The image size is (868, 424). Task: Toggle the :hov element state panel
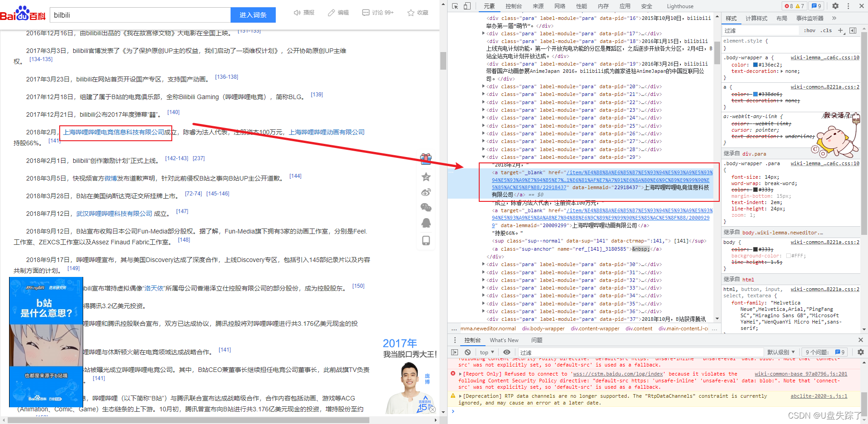click(810, 31)
